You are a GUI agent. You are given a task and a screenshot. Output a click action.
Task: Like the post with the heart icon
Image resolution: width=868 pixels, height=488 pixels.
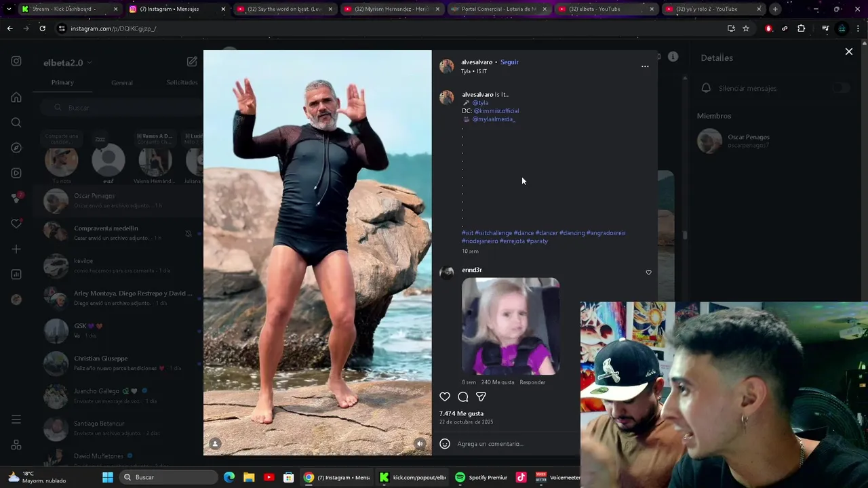(445, 396)
